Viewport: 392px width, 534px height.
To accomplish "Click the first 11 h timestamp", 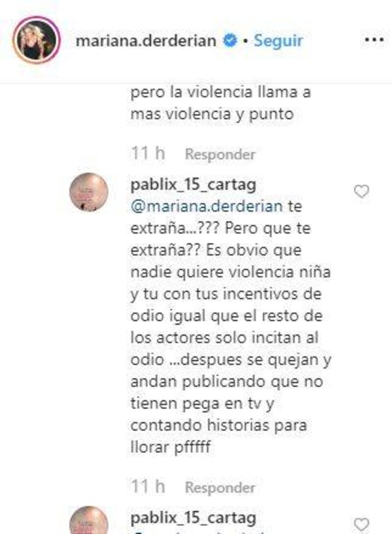I will 148,153.
